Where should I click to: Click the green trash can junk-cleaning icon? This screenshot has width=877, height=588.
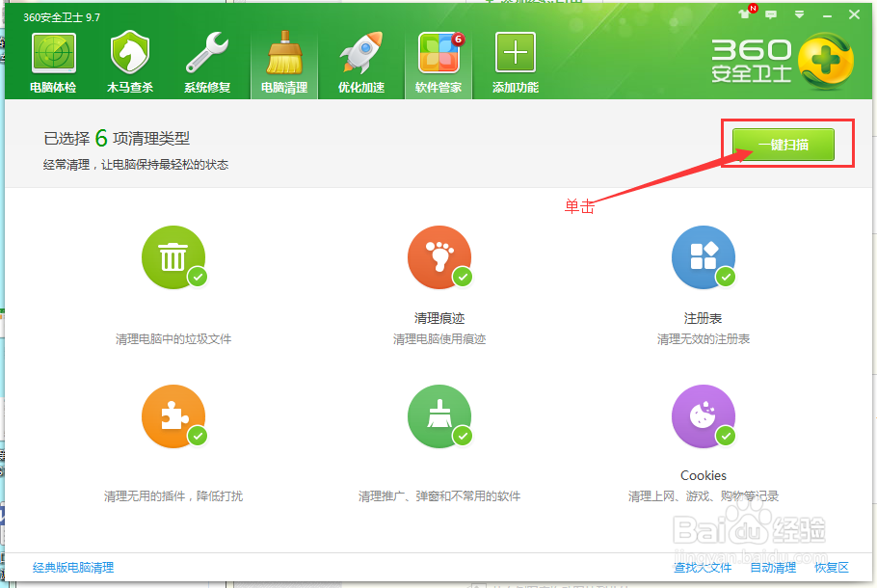pos(173,257)
